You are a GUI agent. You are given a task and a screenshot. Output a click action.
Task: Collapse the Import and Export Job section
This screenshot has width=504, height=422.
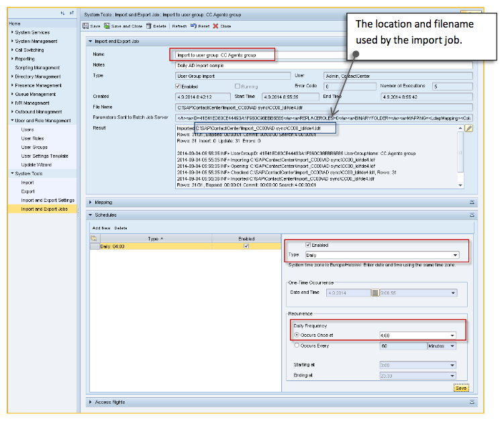click(91, 42)
